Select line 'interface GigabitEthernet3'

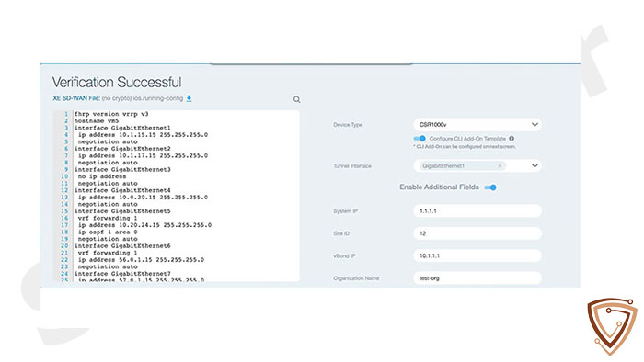(x=122, y=170)
